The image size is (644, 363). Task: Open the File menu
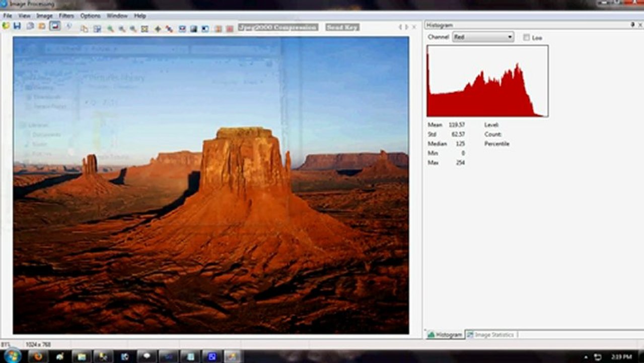click(x=8, y=16)
